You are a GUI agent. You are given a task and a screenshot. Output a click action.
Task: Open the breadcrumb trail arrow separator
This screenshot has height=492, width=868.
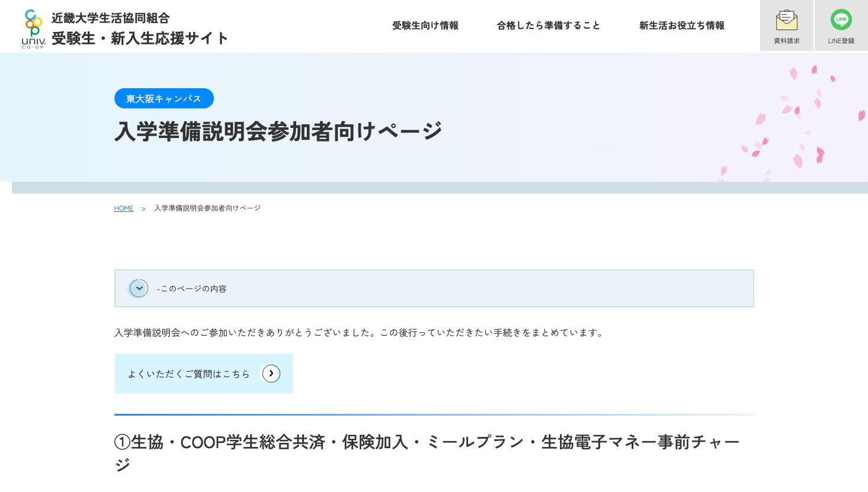coord(143,209)
